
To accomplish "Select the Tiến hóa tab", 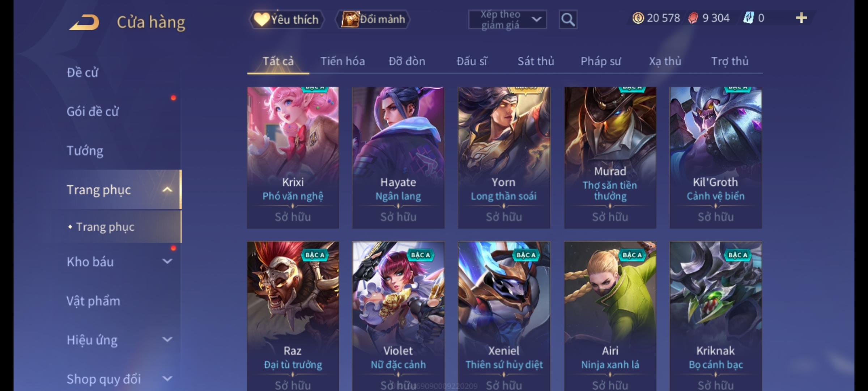I will (342, 61).
